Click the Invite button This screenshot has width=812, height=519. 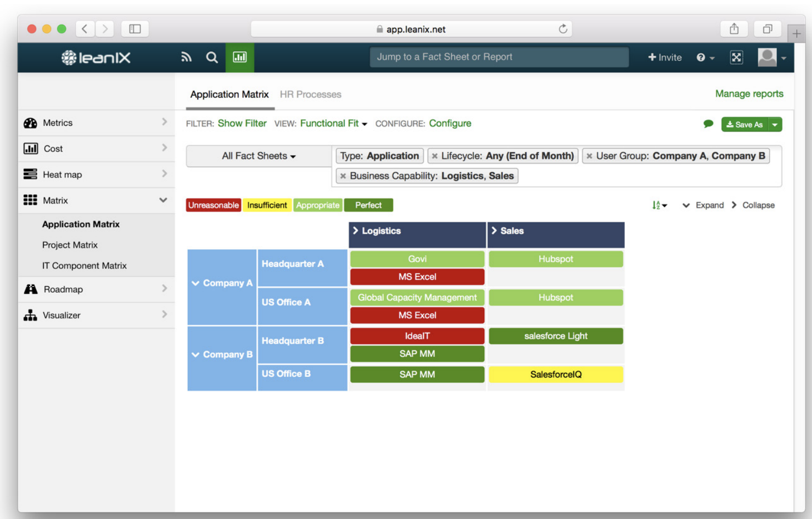665,57
